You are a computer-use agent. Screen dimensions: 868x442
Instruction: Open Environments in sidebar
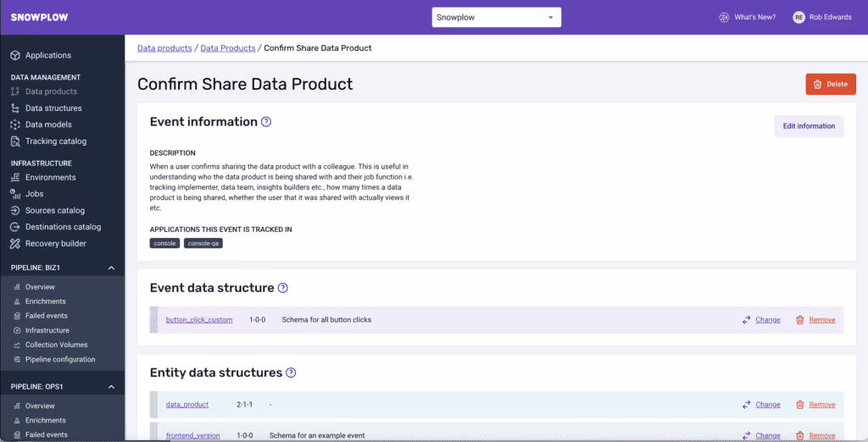[x=50, y=178]
